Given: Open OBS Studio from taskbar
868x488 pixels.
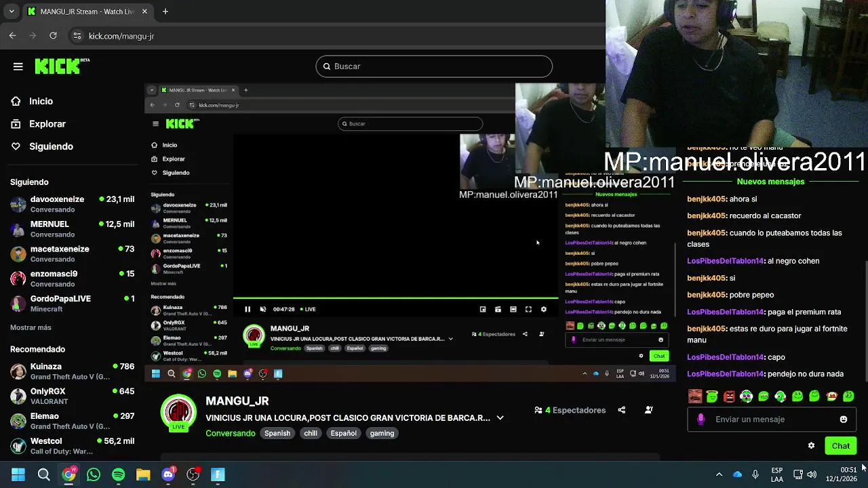Looking at the screenshot, I should pos(193,474).
